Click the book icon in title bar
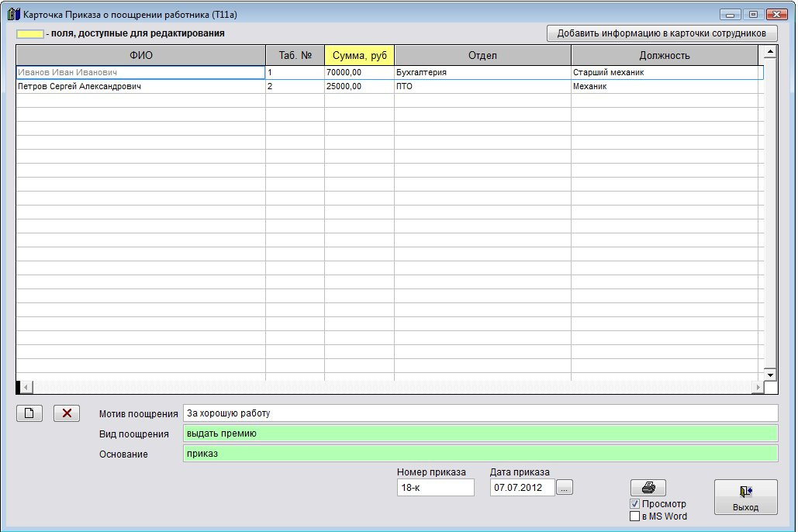The image size is (798, 532). (x=13, y=15)
